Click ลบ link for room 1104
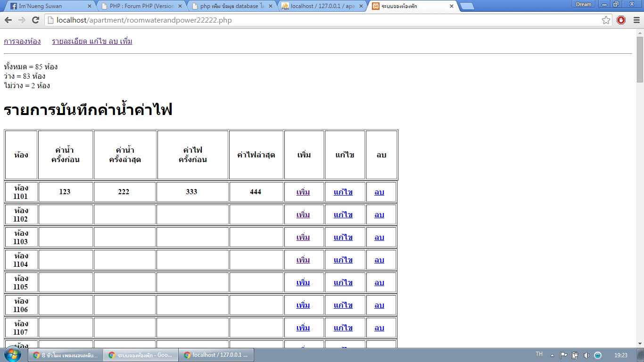The image size is (644, 362). [x=379, y=260]
